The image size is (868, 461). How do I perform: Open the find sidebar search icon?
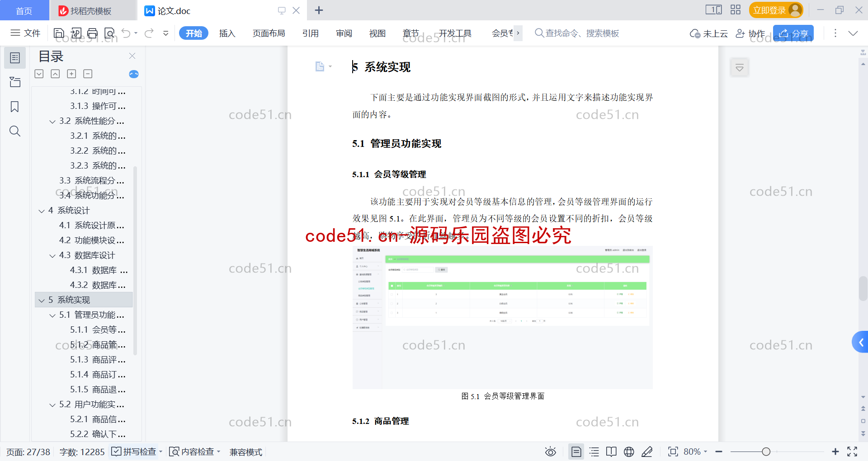coord(15,131)
